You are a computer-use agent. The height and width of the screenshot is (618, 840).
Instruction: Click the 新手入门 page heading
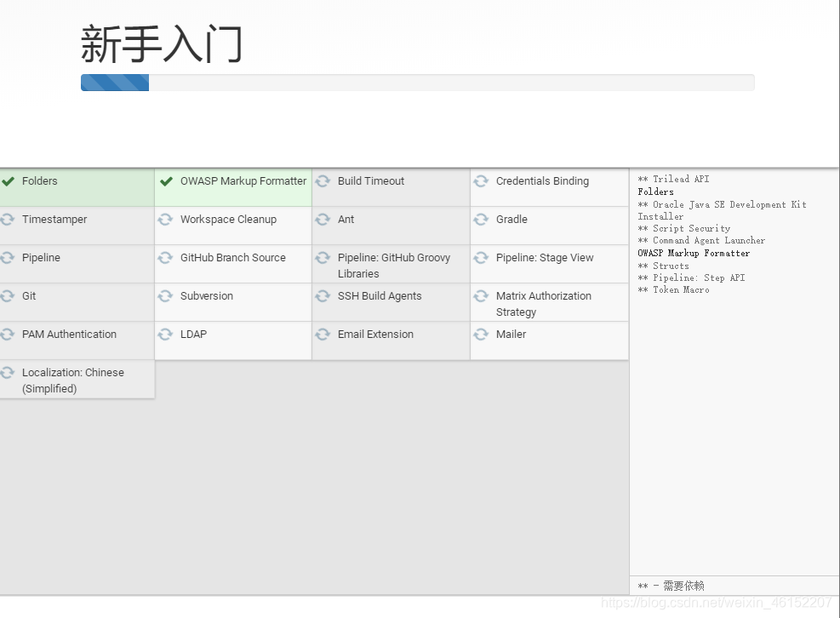(x=162, y=44)
